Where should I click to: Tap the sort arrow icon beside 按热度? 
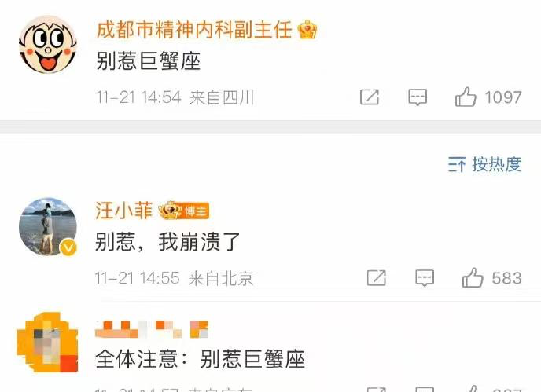pos(457,164)
